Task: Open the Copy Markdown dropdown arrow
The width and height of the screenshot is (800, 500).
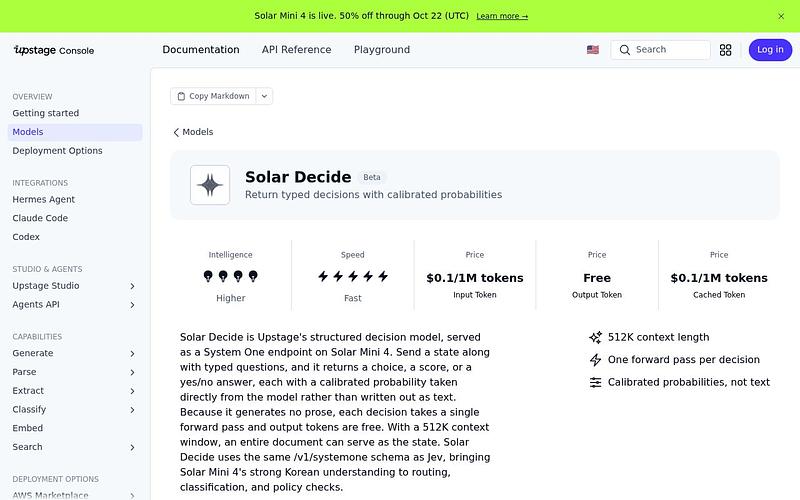Action: click(264, 96)
